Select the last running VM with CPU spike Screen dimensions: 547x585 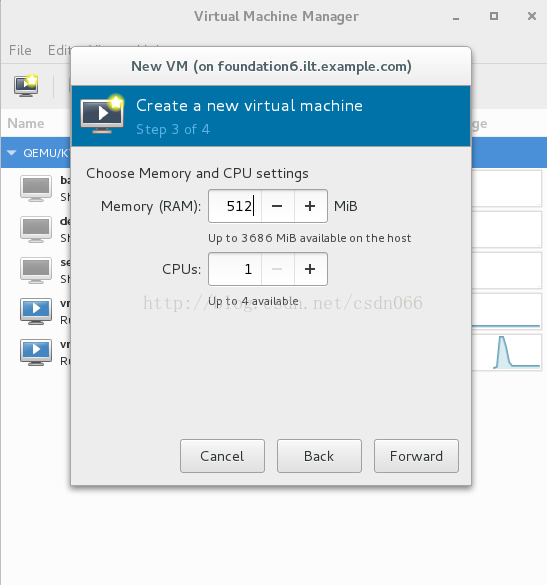tap(36, 353)
